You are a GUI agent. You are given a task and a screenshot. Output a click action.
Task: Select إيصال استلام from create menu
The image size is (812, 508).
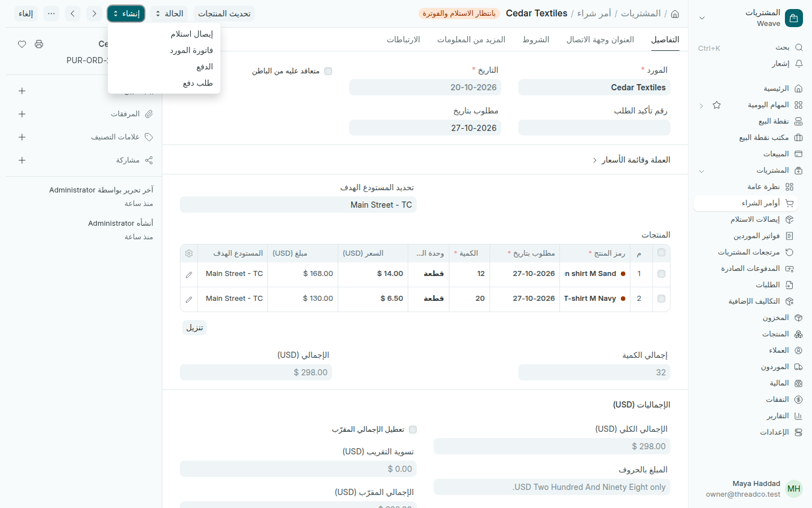[x=164, y=34]
